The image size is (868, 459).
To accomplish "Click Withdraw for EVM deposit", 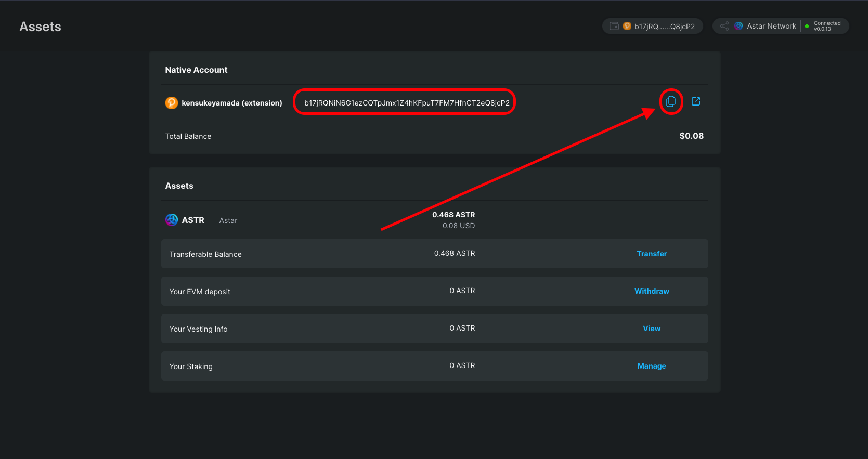I will click(652, 291).
